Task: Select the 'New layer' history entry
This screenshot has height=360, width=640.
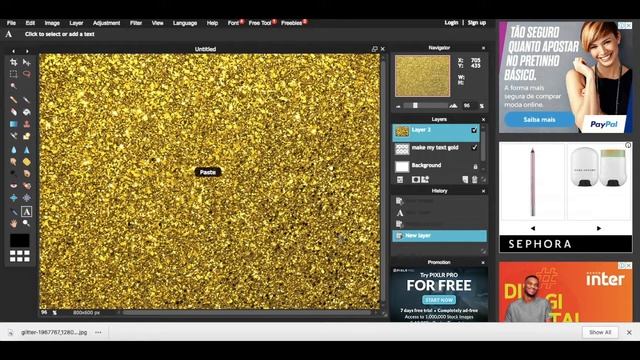Action: click(x=439, y=236)
